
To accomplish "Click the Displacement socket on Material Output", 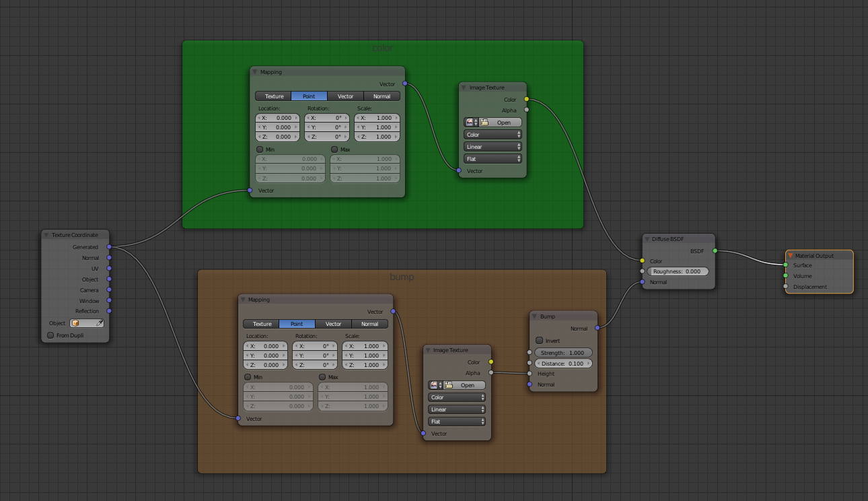I will click(x=785, y=287).
